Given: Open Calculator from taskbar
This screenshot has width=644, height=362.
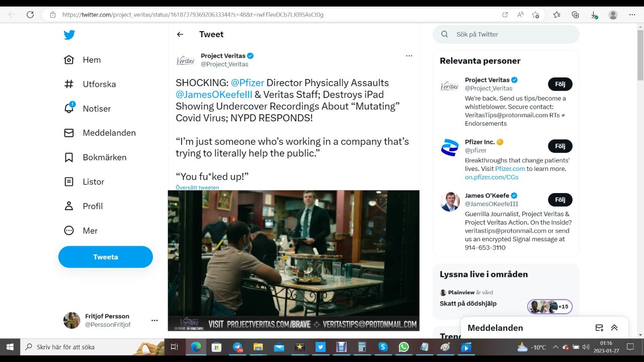Looking at the screenshot, I should pos(362,347).
